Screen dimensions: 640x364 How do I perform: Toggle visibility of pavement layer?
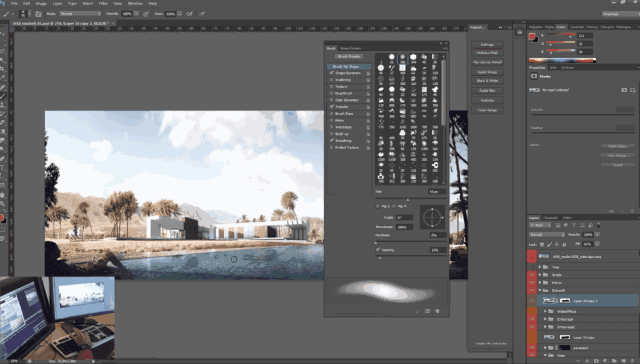coord(532,348)
